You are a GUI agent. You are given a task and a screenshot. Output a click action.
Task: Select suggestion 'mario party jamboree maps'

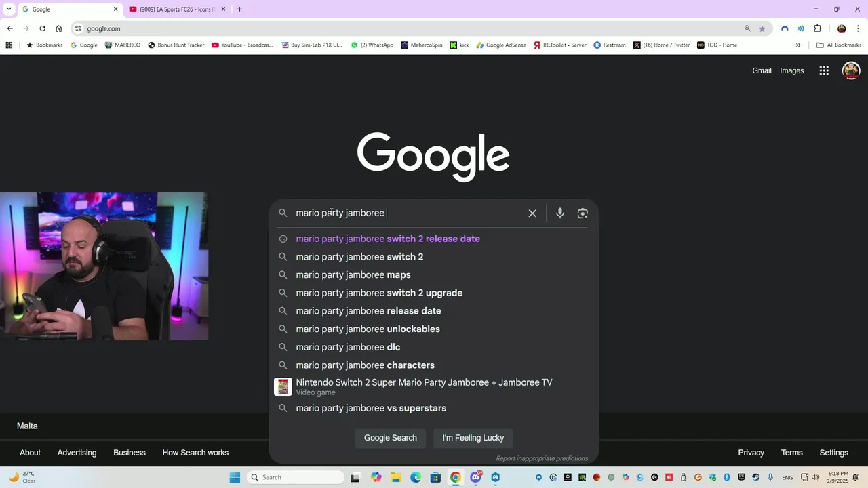(434, 274)
